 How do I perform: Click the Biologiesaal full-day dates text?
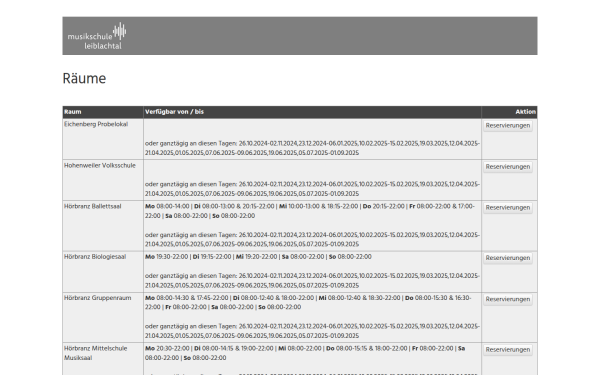(x=312, y=281)
